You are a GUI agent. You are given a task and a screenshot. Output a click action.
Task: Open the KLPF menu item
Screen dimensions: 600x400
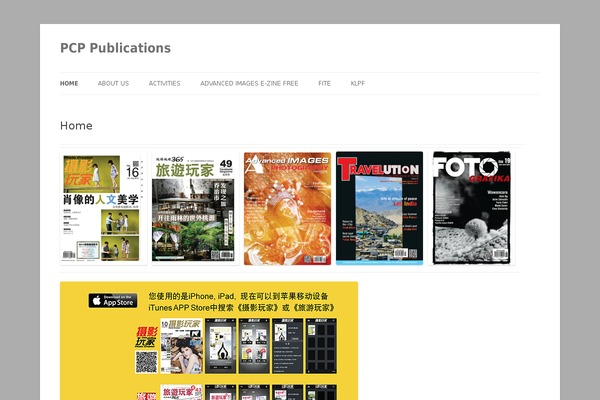(x=358, y=83)
